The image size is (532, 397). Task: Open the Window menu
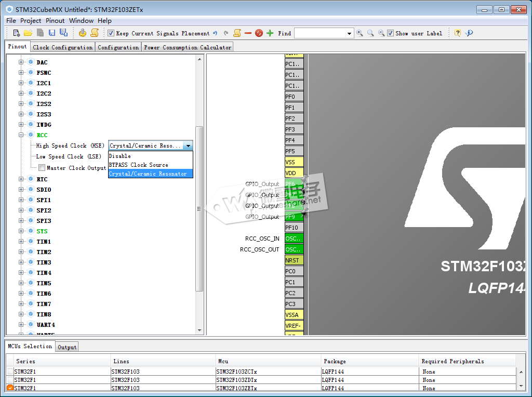coord(81,21)
